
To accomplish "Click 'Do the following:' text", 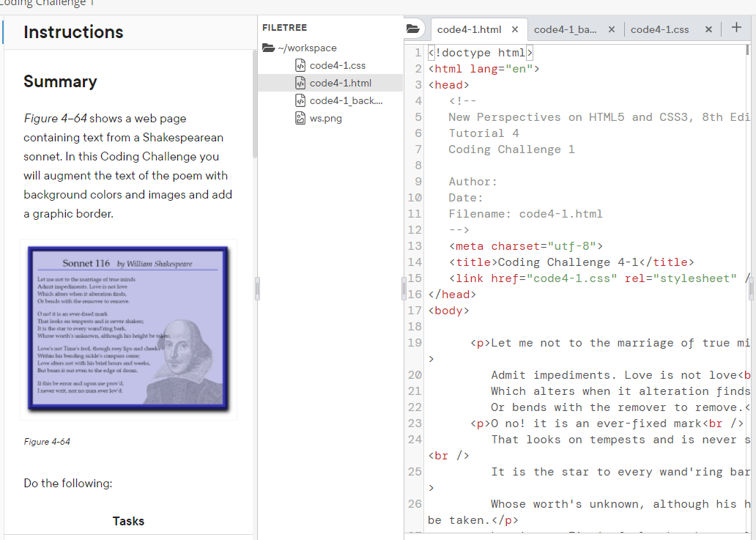I will (x=68, y=483).
